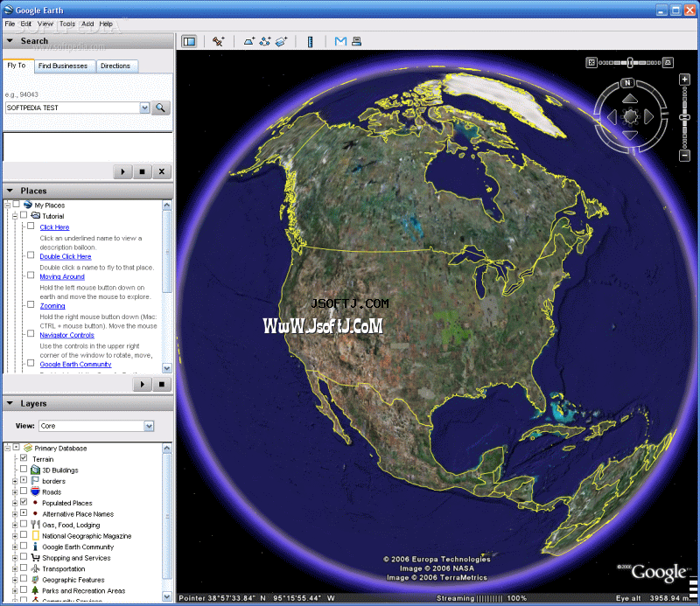
Task: Collapse the Places panel triangle
Action: click(10, 191)
